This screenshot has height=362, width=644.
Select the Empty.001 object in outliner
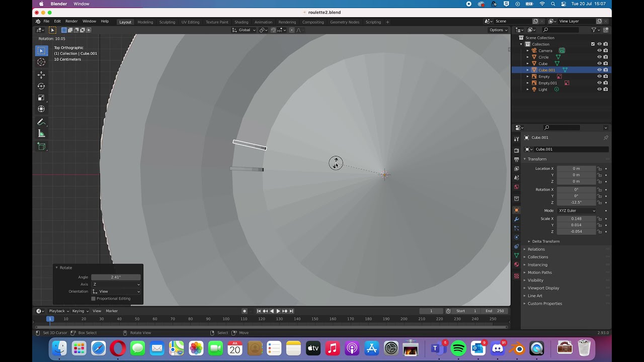point(547,83)
